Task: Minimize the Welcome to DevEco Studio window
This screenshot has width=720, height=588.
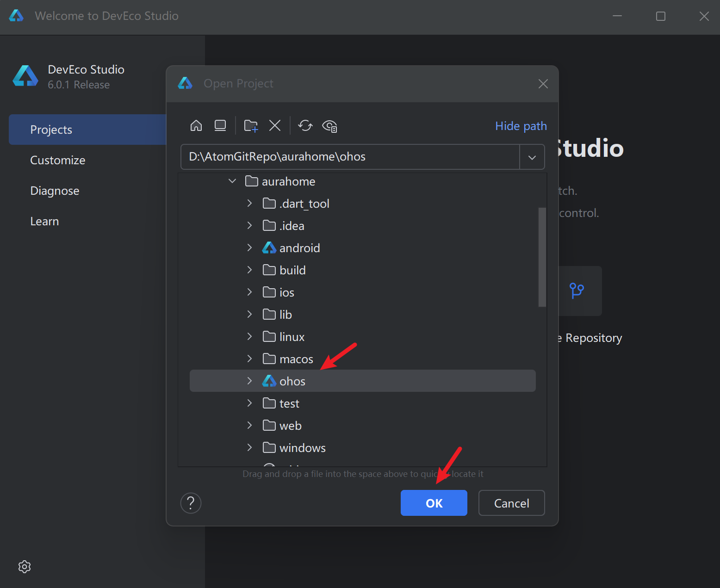Action: (617, 16)
